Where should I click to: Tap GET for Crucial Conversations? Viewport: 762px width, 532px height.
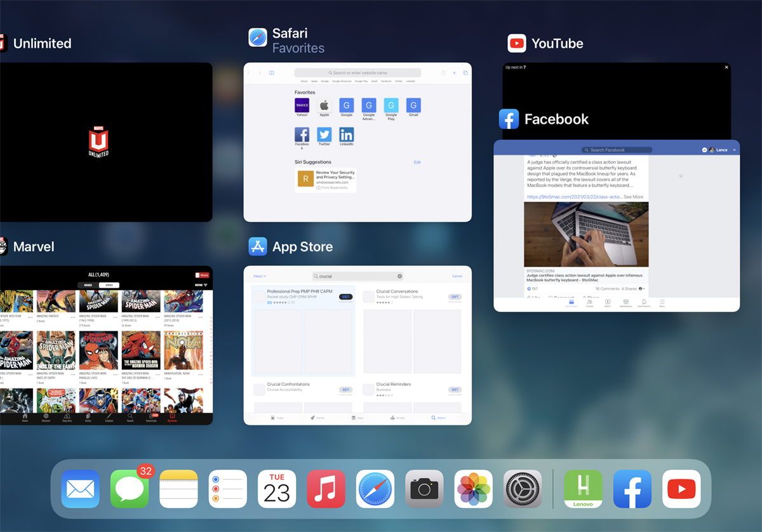click(x=455, y=297)
